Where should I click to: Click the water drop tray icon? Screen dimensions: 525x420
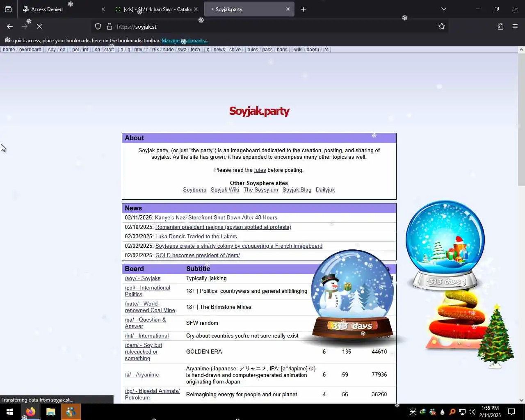pos(442,412)
